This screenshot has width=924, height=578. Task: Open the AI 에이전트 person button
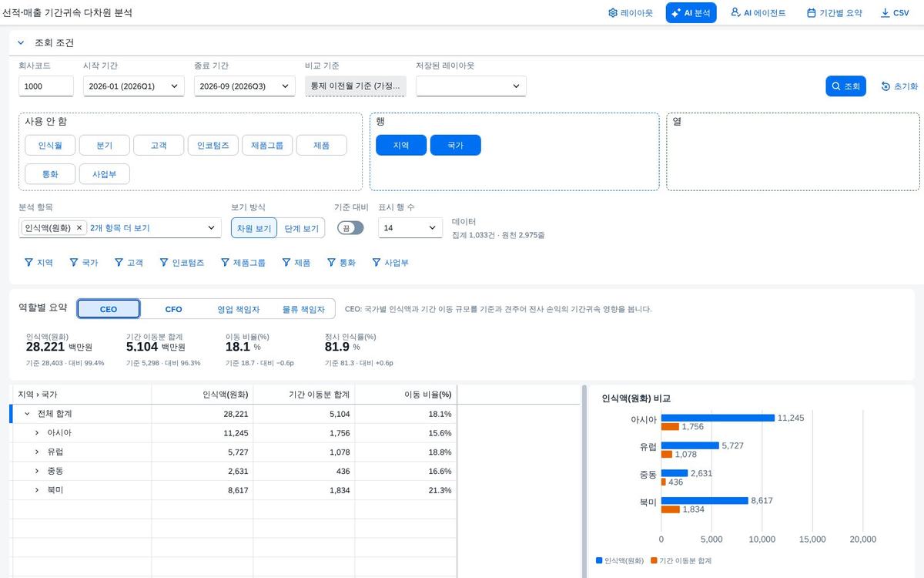[x=758, y=13]
